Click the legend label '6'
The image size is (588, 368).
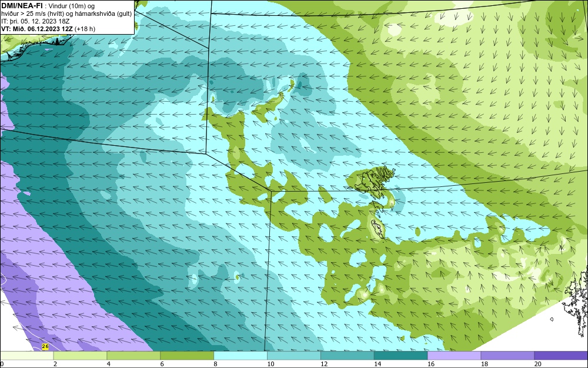click(162, 364)
